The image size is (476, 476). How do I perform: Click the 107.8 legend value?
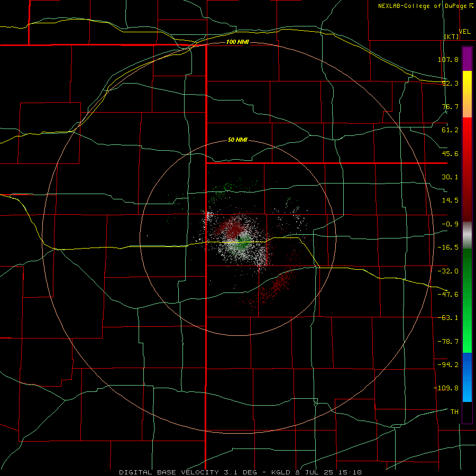(x=448, y=59)
